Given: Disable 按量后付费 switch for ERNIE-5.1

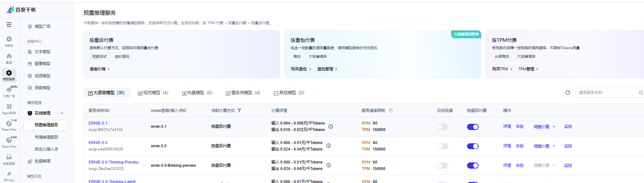Looking at the screenshot, I should pos(473,127).
